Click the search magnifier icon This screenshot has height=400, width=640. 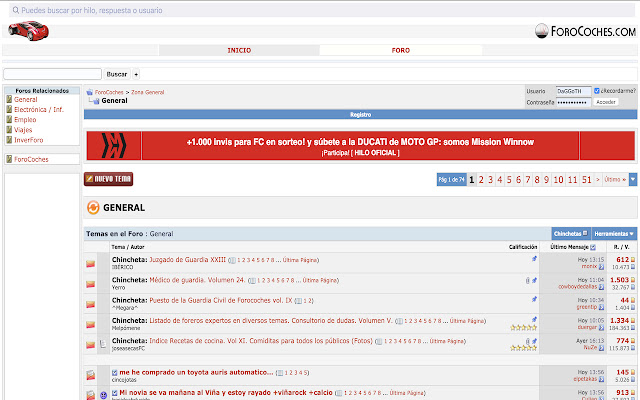point(16,10)
